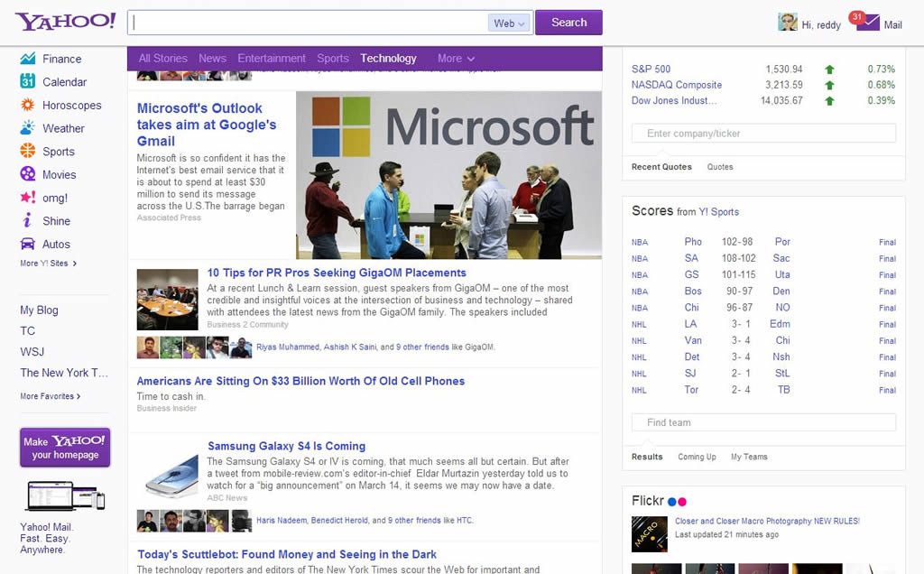Click the Find team field
Screen dimensions: 924x574
point(763,422)
